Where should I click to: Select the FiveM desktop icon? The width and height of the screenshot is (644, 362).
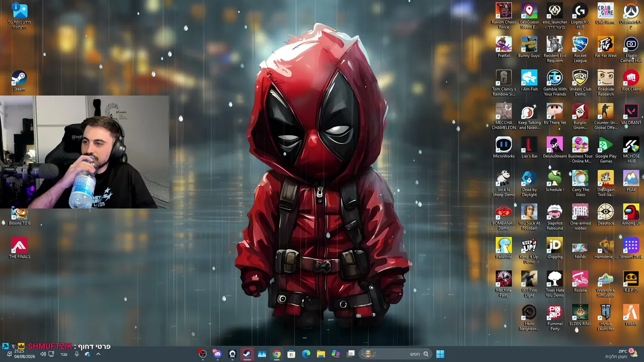coord(631,316)
